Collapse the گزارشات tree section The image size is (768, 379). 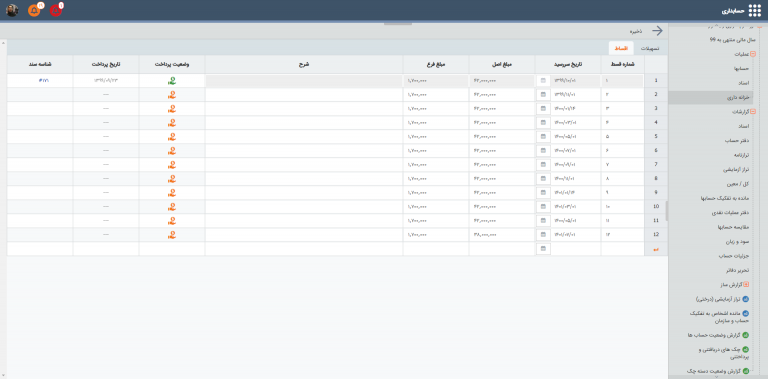click(x=753, y=112)
